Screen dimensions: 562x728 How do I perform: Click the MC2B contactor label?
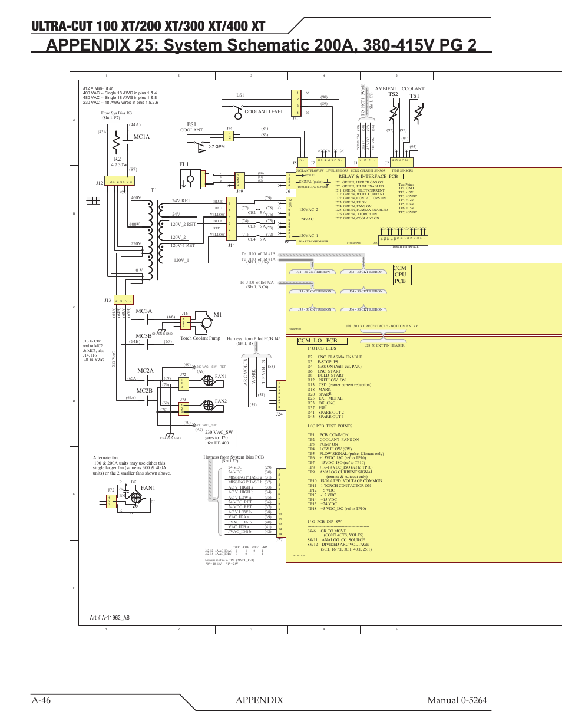click(x=144, y=391)
